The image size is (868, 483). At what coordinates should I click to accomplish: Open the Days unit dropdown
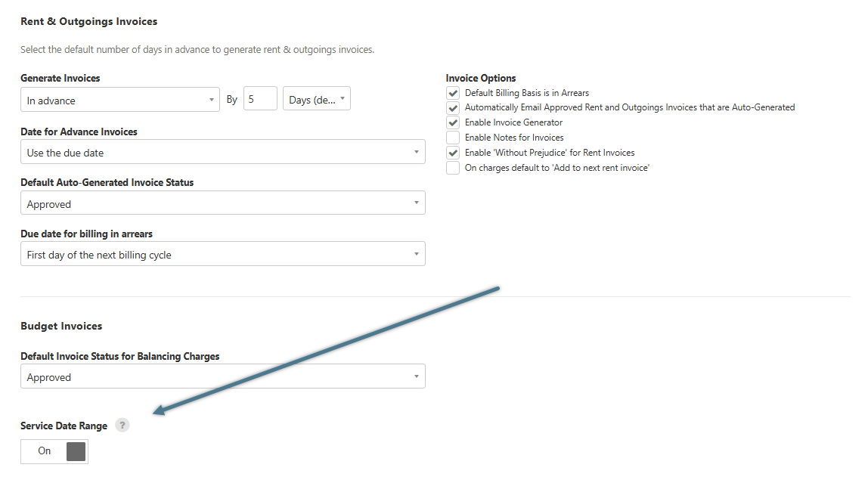click(316, 100)
